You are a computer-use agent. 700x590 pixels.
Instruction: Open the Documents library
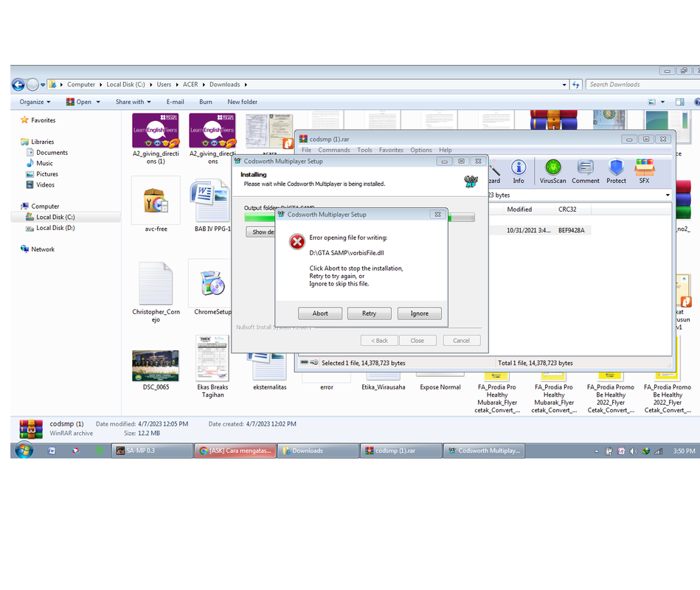click(52, 152)
